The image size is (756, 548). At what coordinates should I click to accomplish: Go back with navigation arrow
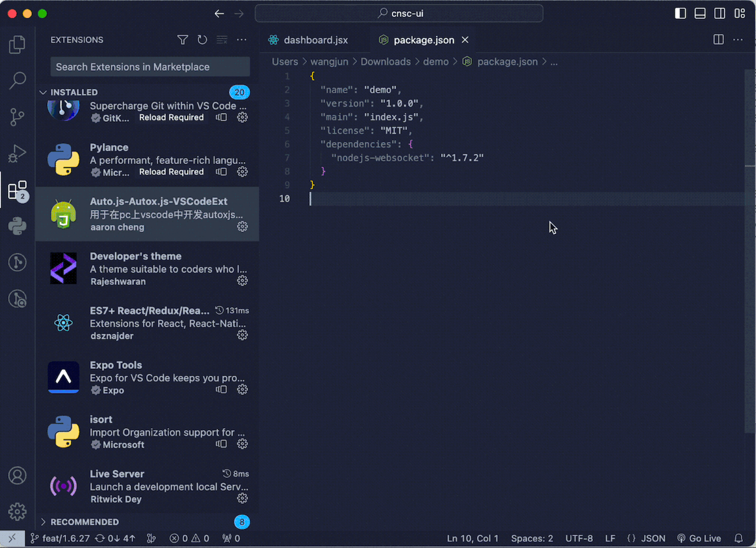pyautogui.click(x=219, y=14)
